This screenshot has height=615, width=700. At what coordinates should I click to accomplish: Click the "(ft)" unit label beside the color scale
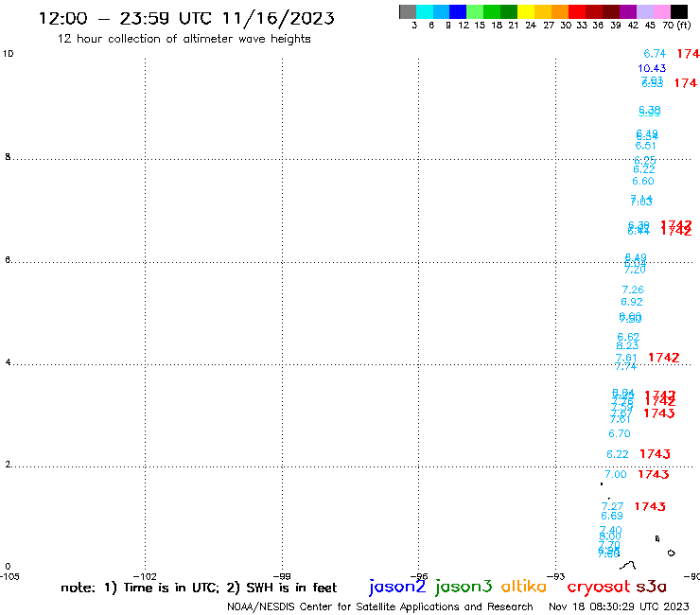tap(684, 25)
